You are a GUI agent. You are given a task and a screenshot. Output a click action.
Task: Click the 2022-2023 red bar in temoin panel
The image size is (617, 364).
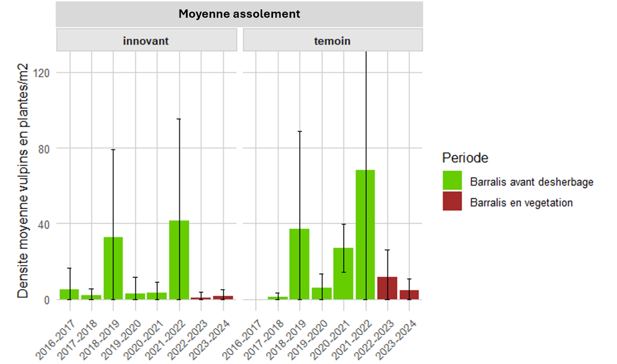(x=387, y=288)
